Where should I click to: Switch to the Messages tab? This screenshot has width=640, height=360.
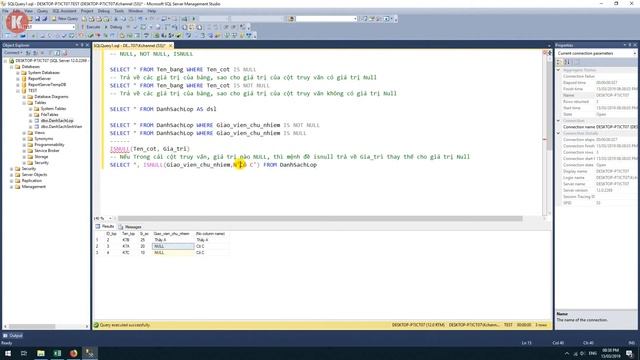coord(130,227)
